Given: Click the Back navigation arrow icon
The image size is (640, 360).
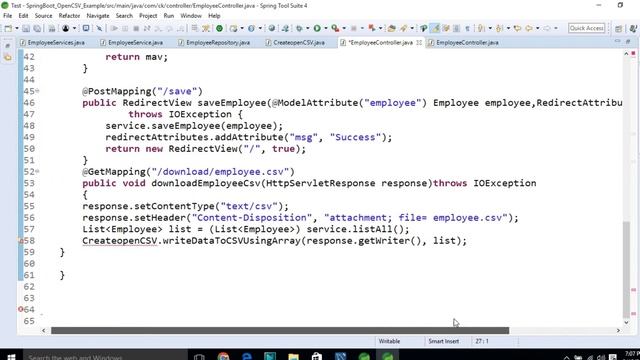Looking at the screenshot, I should pyautogui.click(x=529, y=28).
